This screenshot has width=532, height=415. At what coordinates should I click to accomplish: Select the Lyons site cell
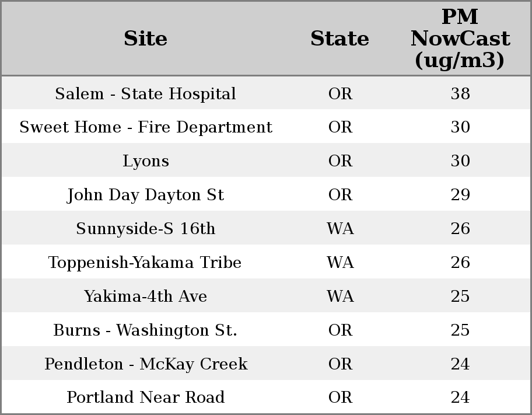[x=146, y=161]
